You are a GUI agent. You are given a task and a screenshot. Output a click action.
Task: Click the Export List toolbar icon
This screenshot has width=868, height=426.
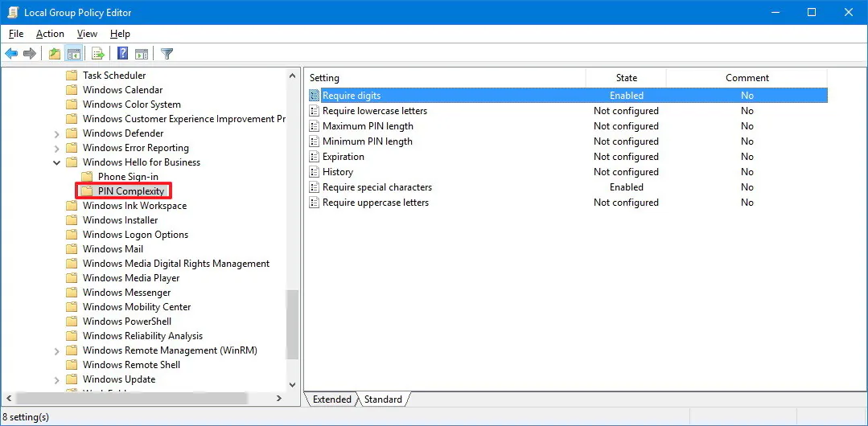pos(98,54)
